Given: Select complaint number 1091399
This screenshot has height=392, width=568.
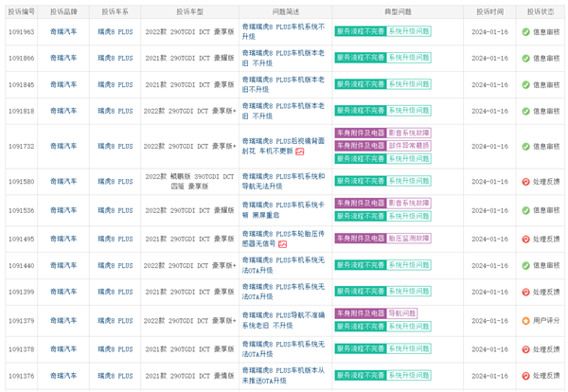Looking at the screenshot, I should click(22, 292).
